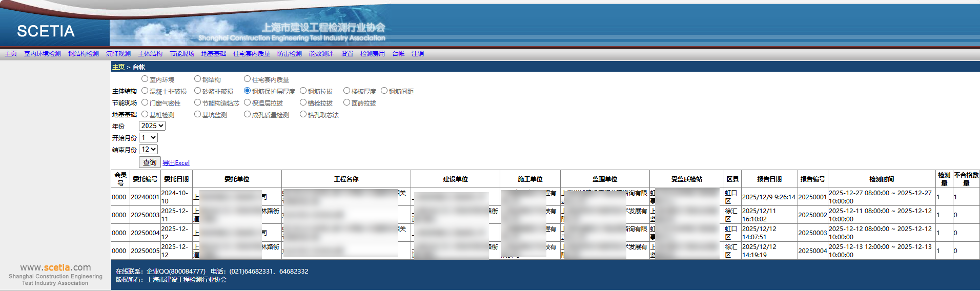Select the 钻孔取芯法 radio option
Viewport: 980px width, 291px height.
pos(303,115)
